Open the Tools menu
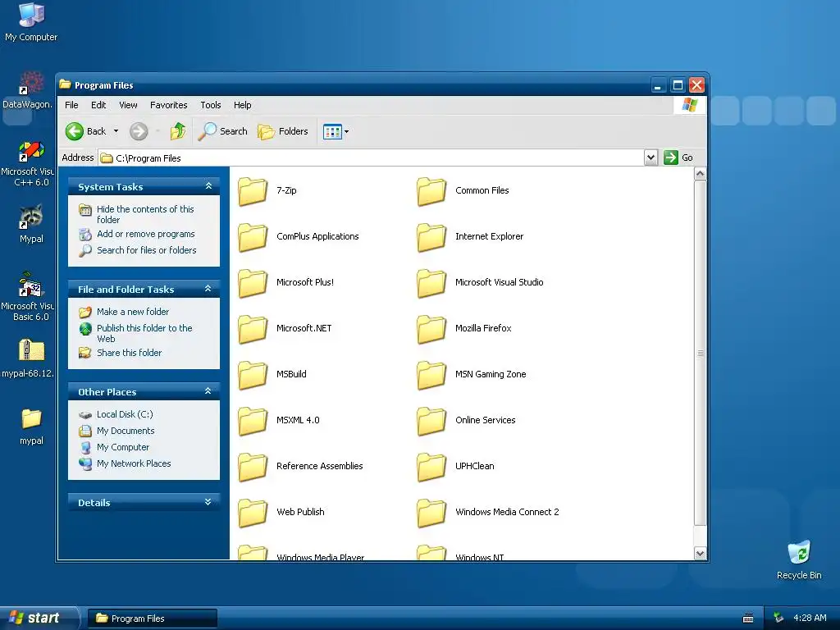This screenshot has width=840, height=630. [211, 105]
